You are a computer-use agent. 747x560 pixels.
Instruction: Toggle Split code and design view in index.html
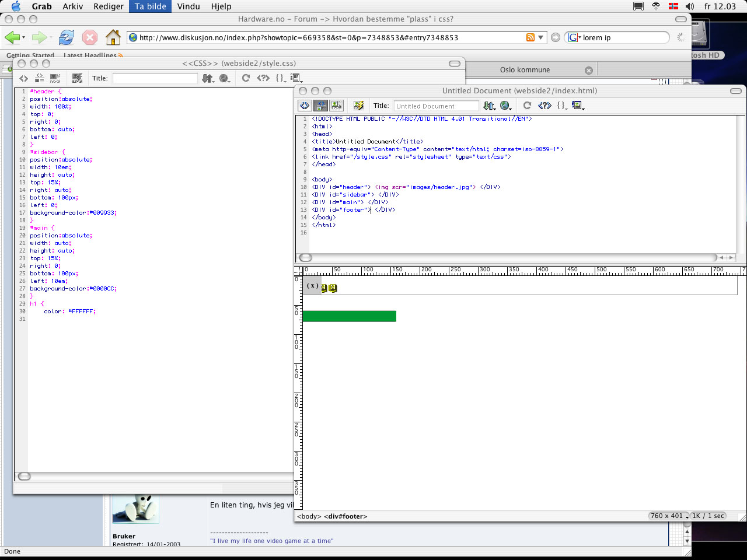point(320,106)
